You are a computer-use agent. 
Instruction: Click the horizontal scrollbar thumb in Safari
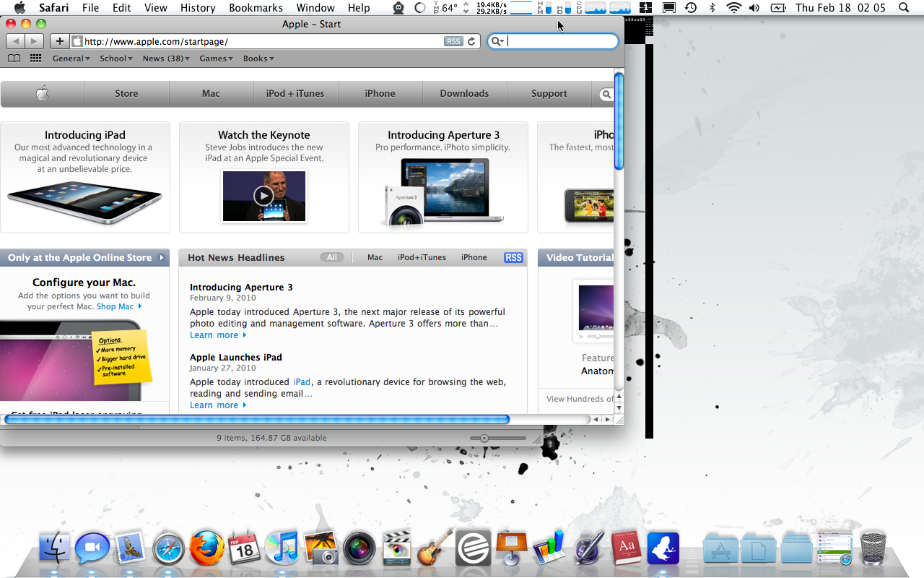[257, 419]
